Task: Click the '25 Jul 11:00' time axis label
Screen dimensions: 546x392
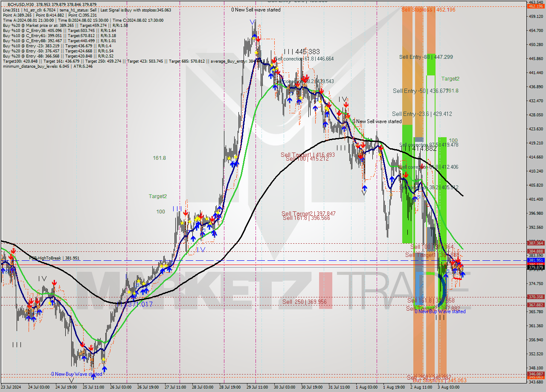Action: click(x=93, y=387)
